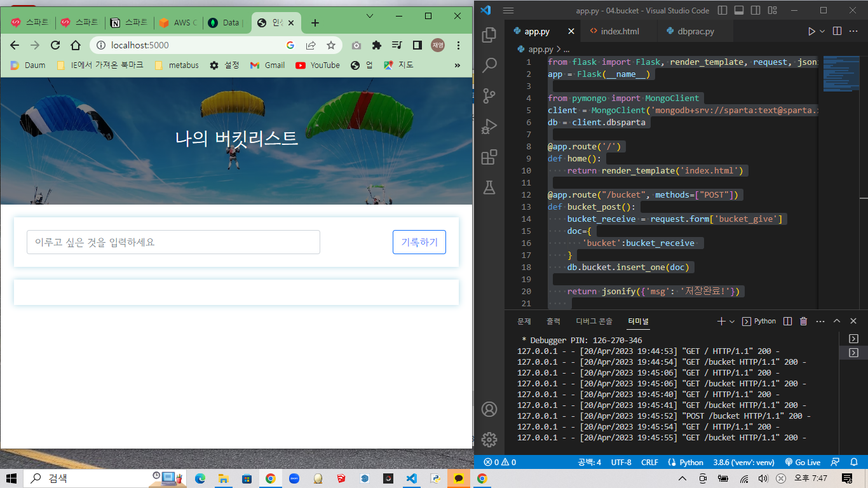Toggle Chrome side panel
The width and height of the screenshot is (868, 488).
click(x=417, y=45)
